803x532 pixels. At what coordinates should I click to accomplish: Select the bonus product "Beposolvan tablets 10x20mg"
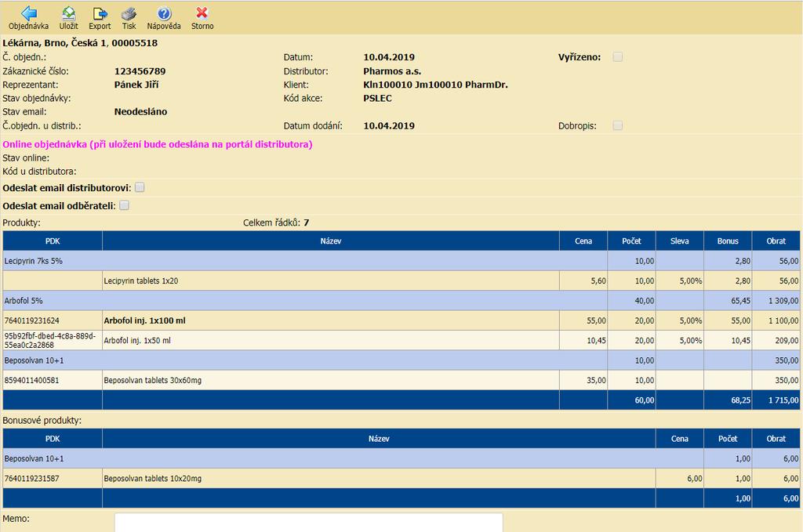pos(153,479)
